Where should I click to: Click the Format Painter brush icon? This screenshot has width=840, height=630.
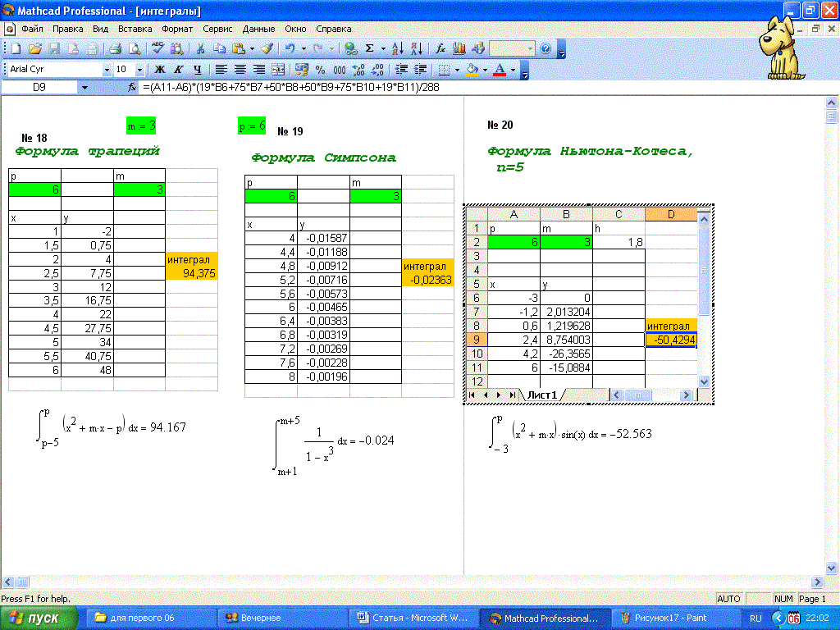(267, 49)
